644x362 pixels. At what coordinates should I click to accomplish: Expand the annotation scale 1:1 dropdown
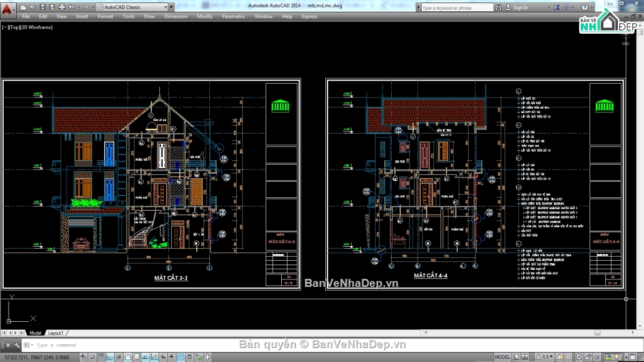[x=551, y=357]
